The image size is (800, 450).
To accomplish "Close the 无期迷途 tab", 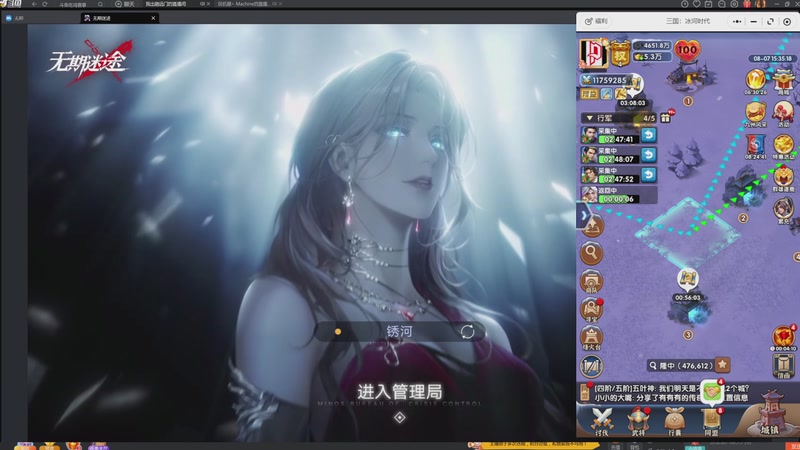I will 153,18.
